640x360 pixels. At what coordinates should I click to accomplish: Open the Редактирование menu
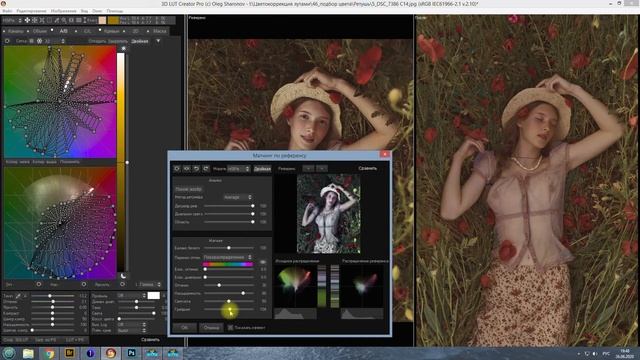click(31, 11)
